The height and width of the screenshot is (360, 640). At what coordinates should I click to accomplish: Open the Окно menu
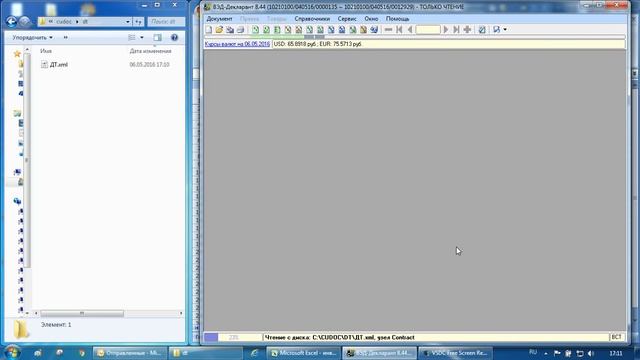point(371,19)
